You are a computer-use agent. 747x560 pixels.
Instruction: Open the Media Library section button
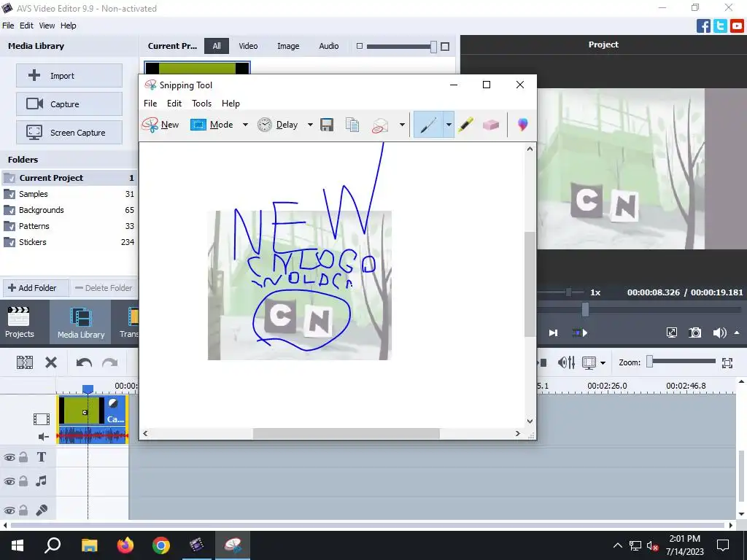tap(81, 322)
